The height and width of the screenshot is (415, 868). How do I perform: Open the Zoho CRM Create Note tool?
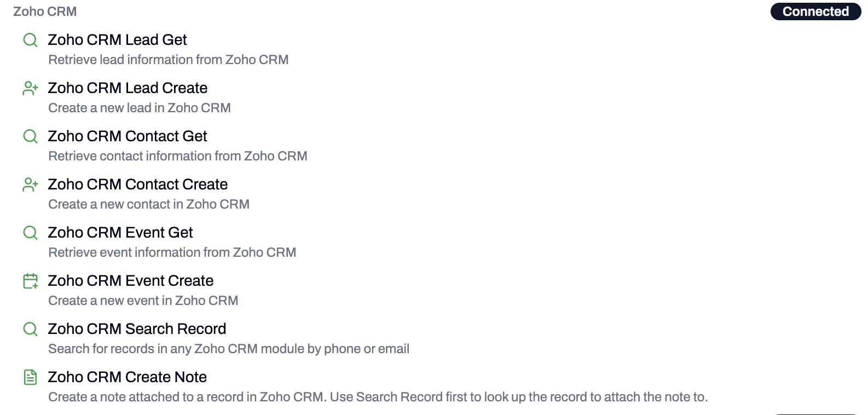(128, 377)
